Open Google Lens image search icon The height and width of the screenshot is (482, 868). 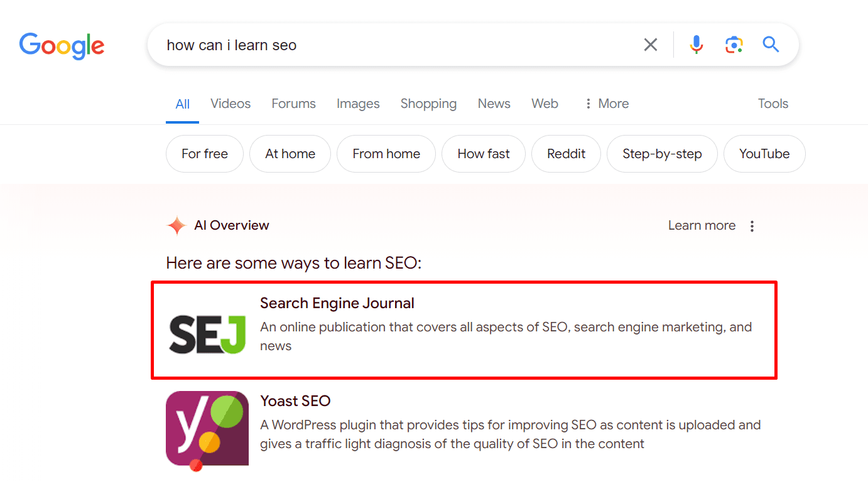coord(734,45)
